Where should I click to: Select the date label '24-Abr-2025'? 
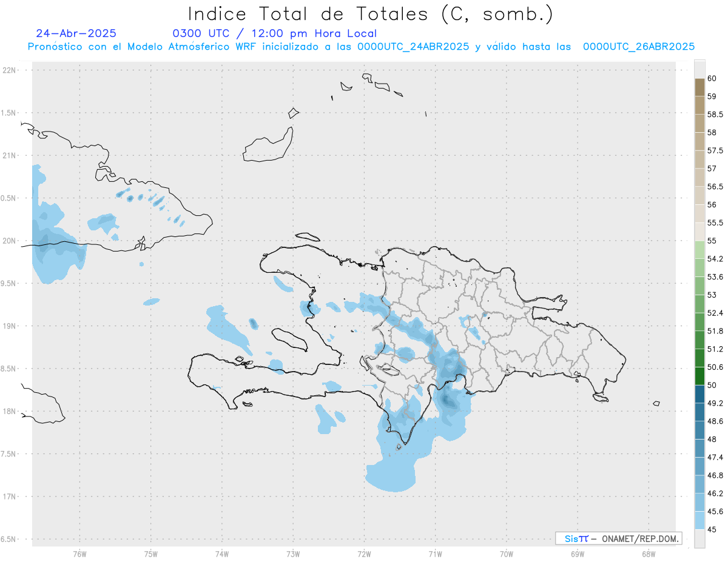(76, 33)
